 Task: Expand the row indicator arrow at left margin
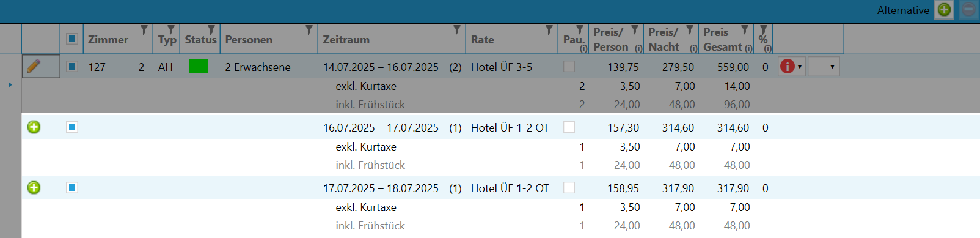(x=10, y=84)
